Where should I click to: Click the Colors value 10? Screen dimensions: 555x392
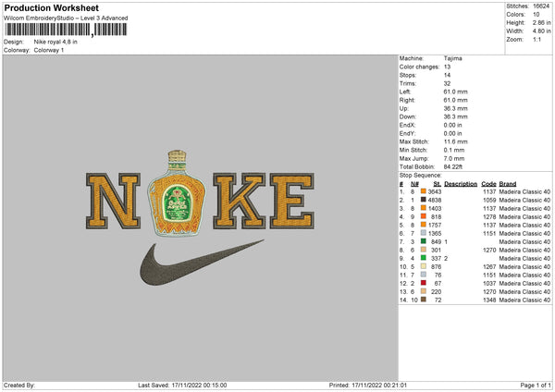pos(536,15)
